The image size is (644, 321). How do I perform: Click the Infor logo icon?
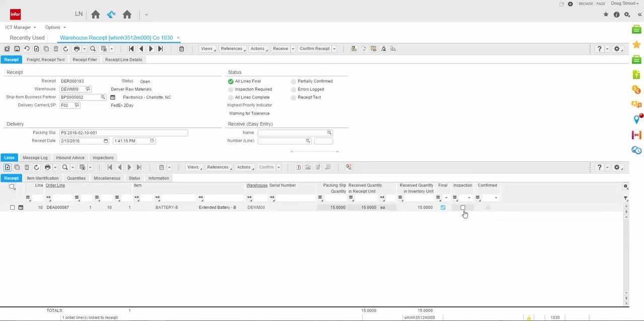tap(16, 15)
